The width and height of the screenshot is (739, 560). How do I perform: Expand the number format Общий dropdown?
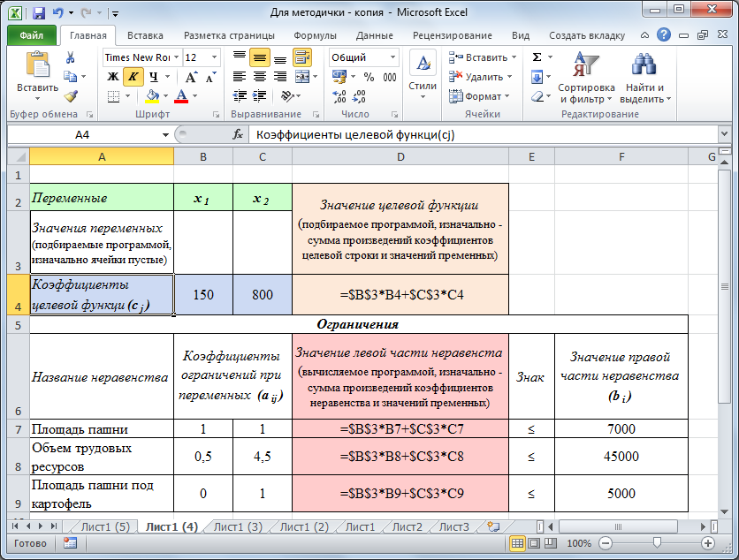click(392, 57)
